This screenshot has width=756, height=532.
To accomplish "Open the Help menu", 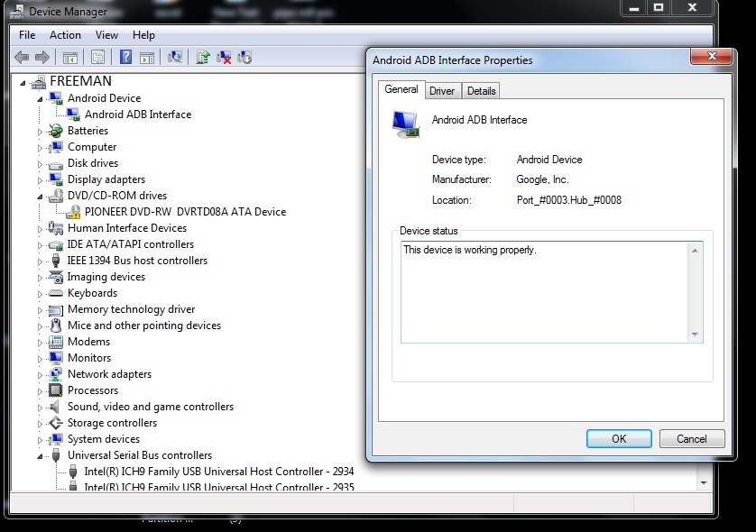I will coord(143,35).
